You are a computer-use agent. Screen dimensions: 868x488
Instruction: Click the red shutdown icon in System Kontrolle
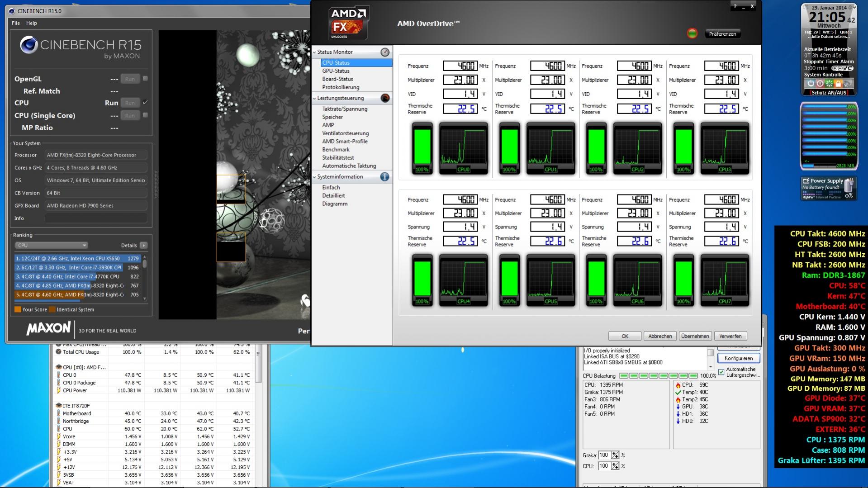point(820,83)
